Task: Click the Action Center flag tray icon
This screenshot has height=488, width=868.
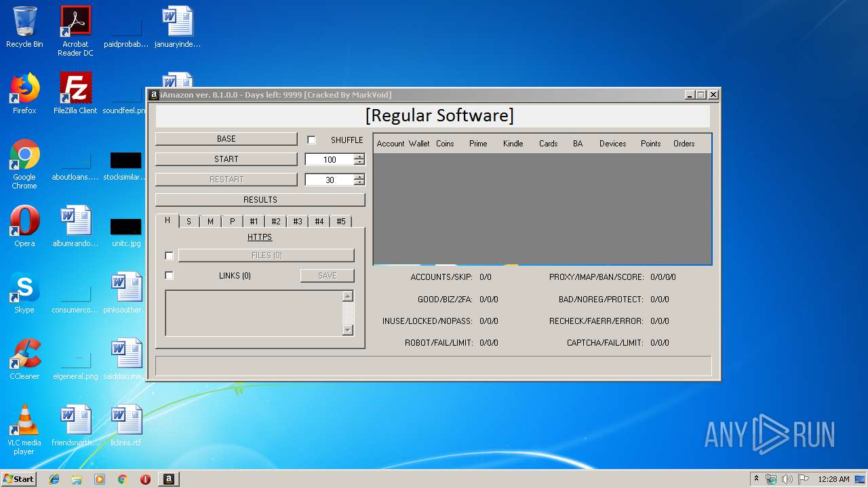Action: [804, 479]
